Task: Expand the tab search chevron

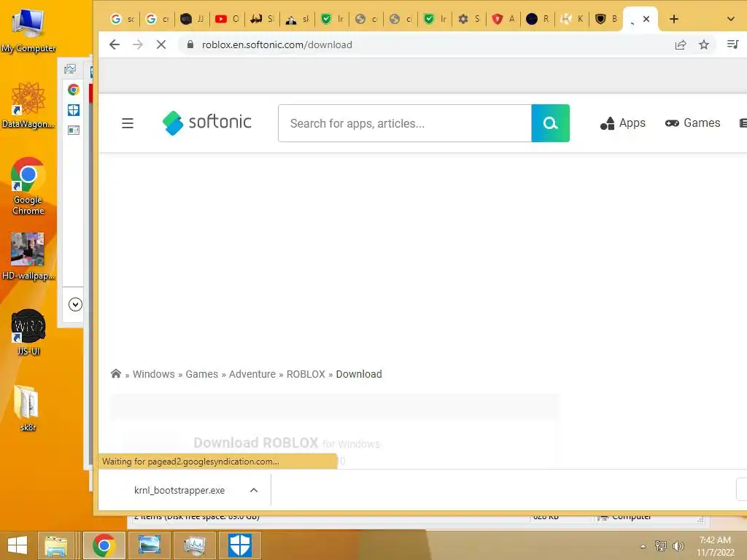Action: click(730, 19)
